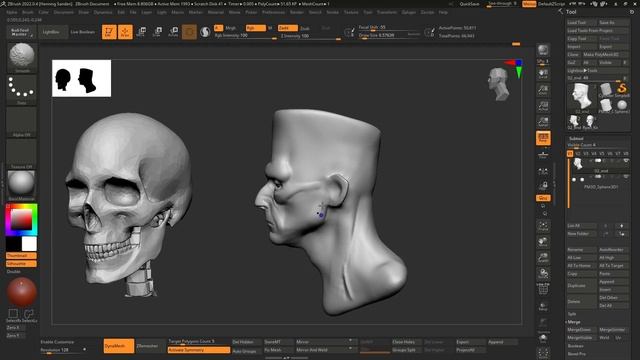
Task: Toggle Draw mode button
Action: tap(125, 32)
